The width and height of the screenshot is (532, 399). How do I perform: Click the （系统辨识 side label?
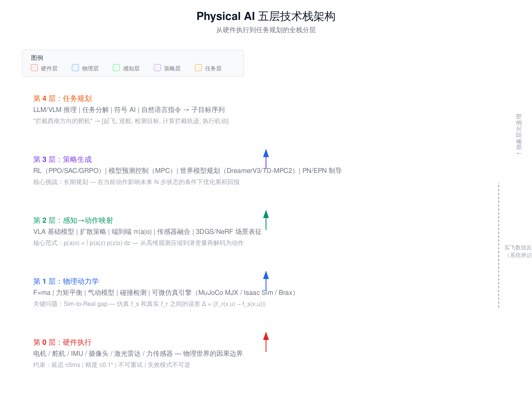519,255
